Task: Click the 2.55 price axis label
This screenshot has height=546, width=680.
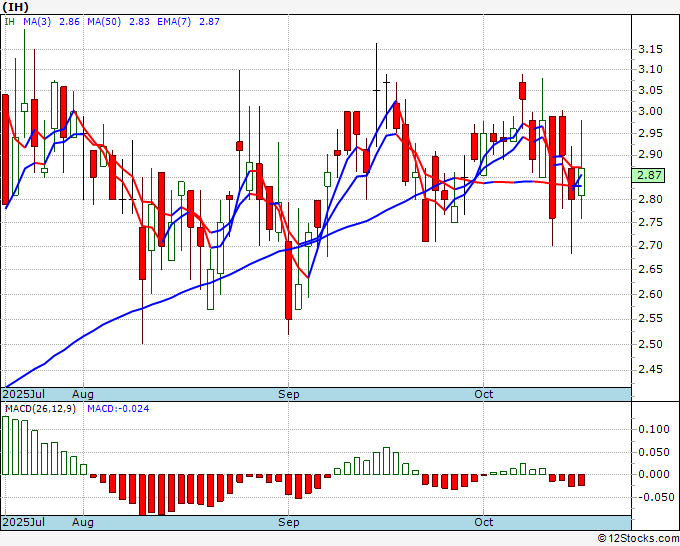Action: (651, 318)
